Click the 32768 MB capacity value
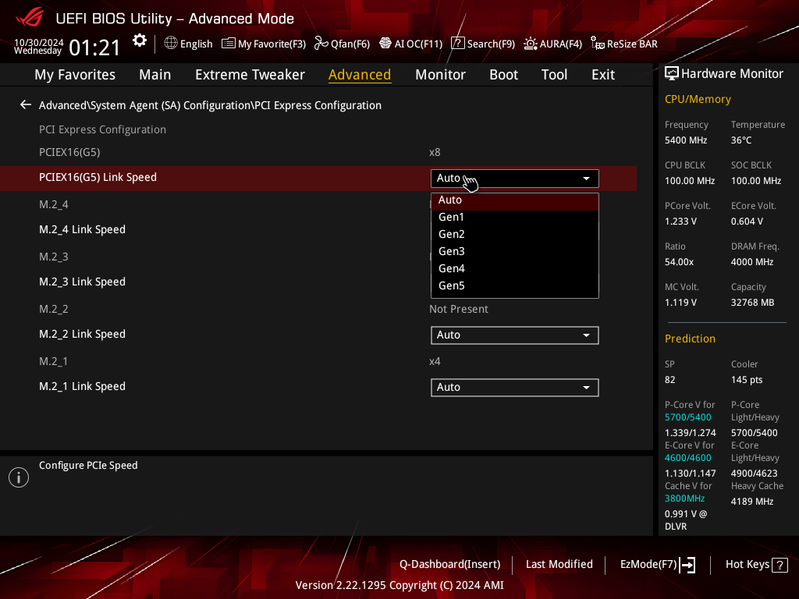Screen dimensions: 799x599 click(x=753, y=303)
